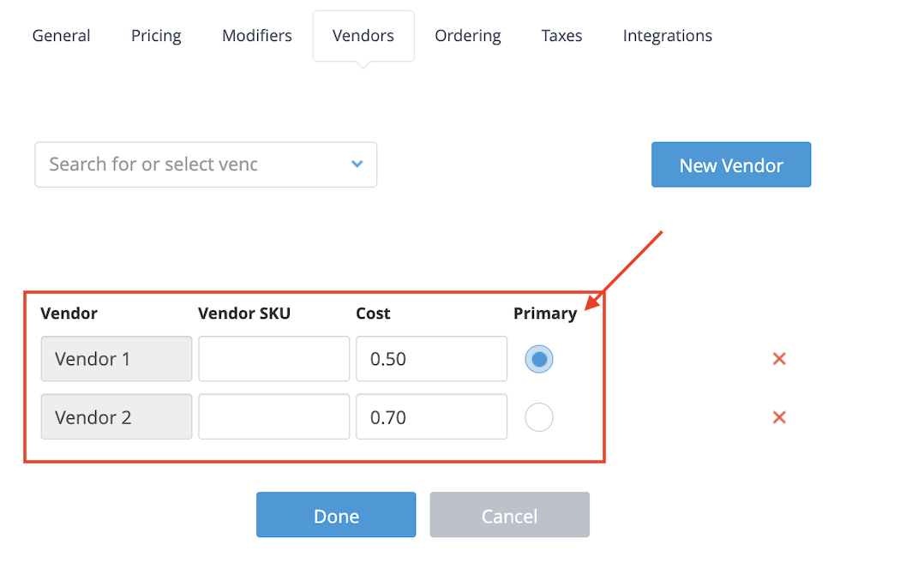Open the Ordering tab
Image resolution: width=924 pixels, height=586 pixels.
point(468,36)
